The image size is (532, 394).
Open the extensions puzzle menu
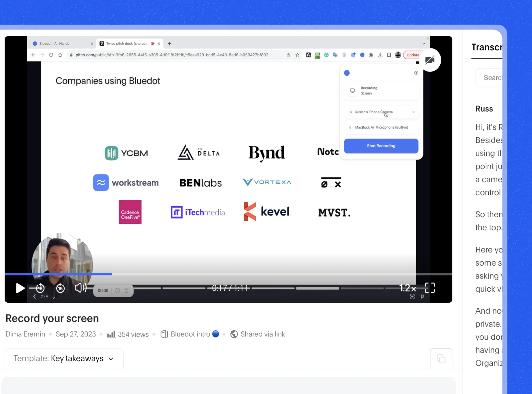tap(371, 55)
